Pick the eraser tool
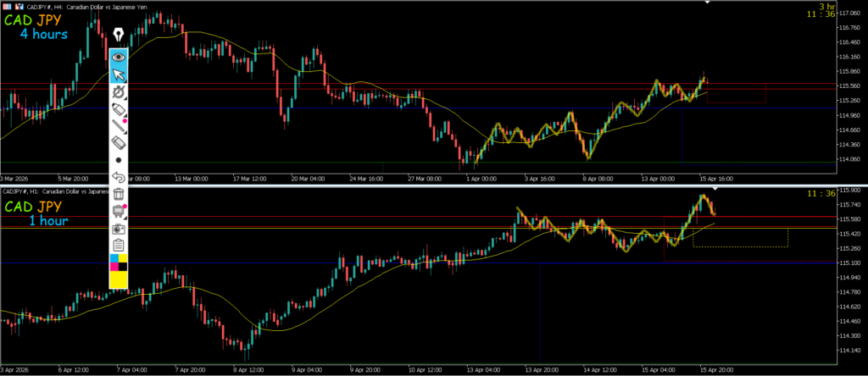Image resolution: width=868 pixels, height=376 pixels. pyautogui.click(x=119, y=143)
